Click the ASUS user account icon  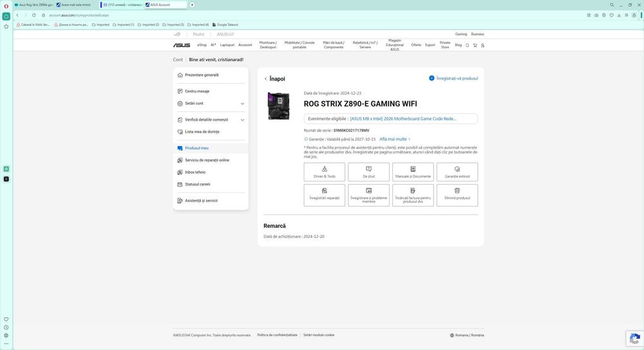(482, 45)
